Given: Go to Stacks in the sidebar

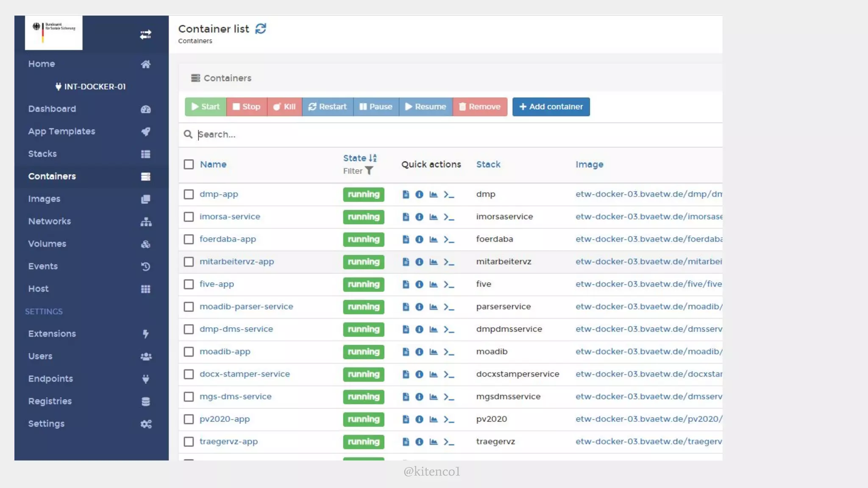Looking at the screenshot, I should 42,154.
